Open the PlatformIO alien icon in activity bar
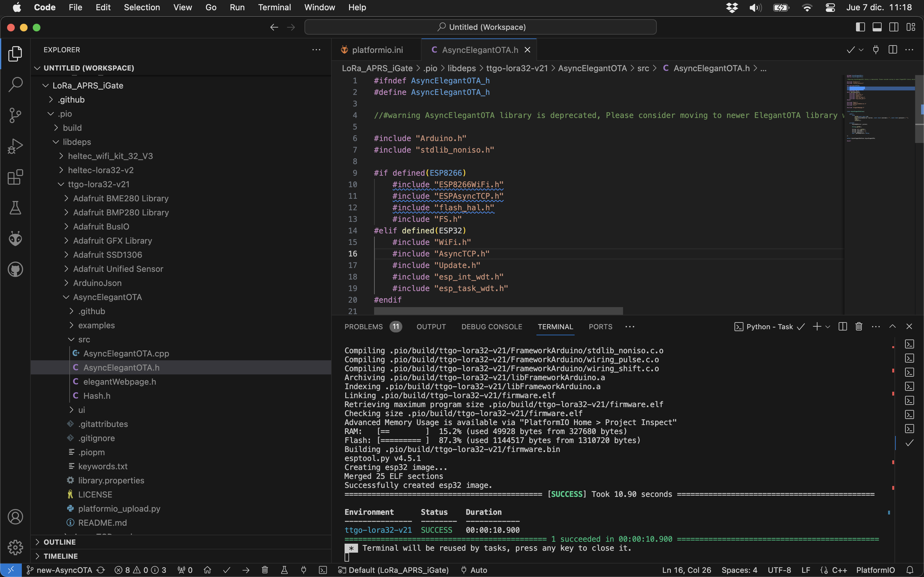924x577 pixels. click(x=15, y=238)
